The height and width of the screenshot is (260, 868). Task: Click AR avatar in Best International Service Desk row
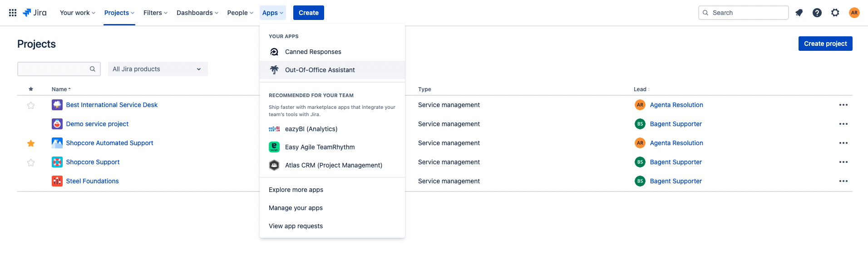click(640, 105)
